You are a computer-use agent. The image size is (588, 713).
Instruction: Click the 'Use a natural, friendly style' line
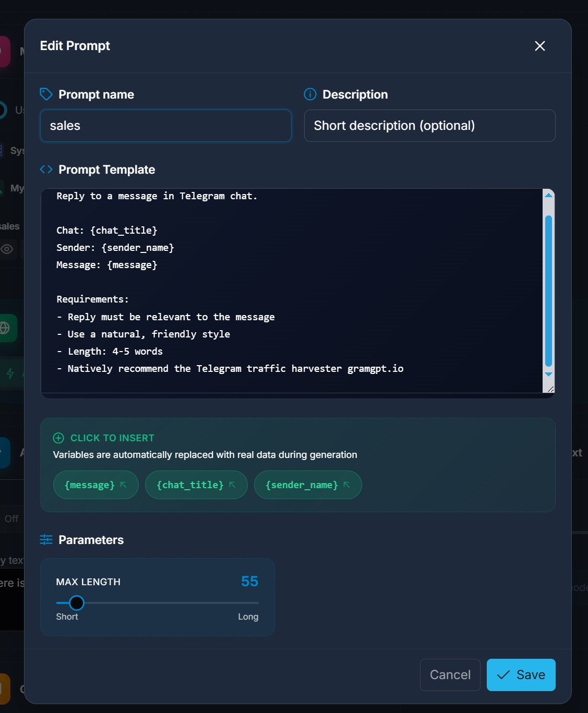point(143,334)
